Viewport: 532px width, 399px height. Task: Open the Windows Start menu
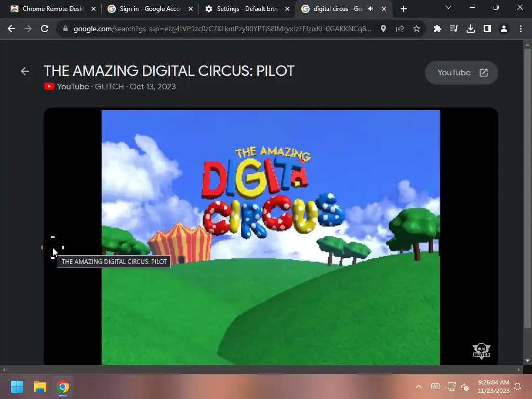point(17,387)
